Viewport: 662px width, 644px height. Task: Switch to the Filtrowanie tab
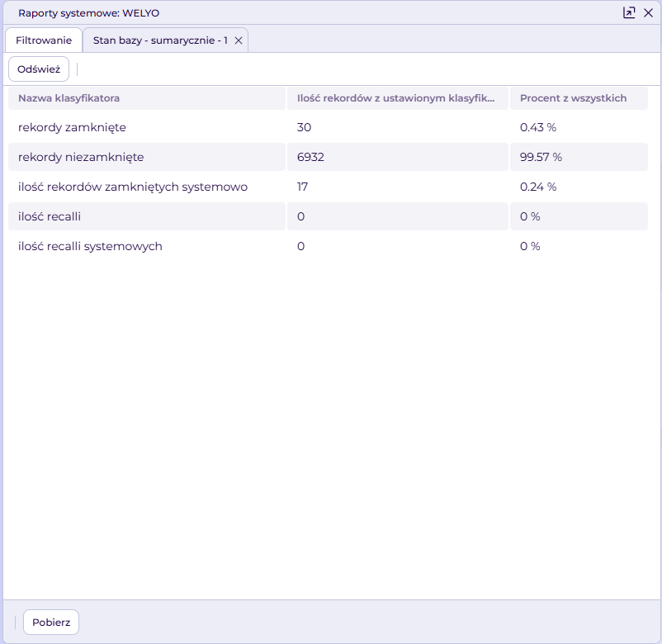point(44,40)
